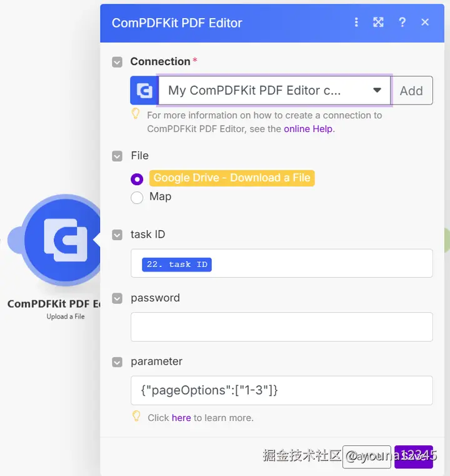Screen dimensions: 450x476
Task: Collapse the File field toggle
Action: click(x=117, y=156)
